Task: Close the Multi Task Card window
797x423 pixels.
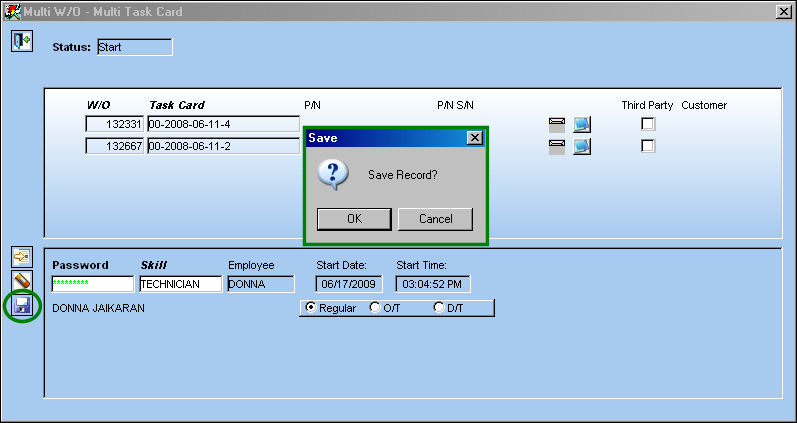Action: (x=784, y=12)
